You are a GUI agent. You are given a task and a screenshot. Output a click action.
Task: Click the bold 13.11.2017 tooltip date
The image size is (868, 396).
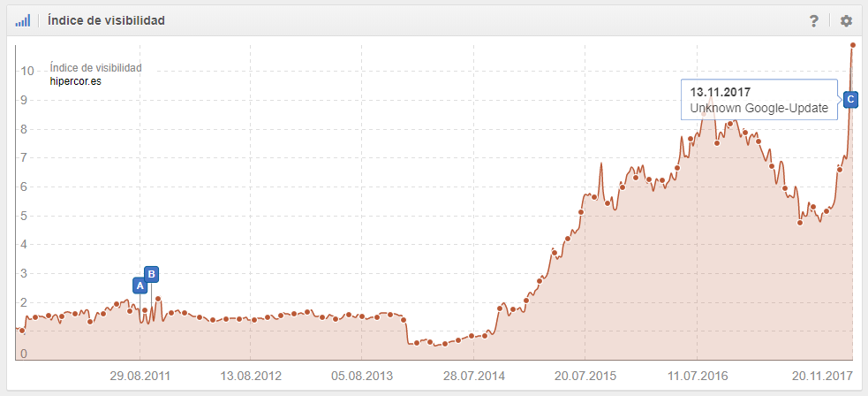720,91
